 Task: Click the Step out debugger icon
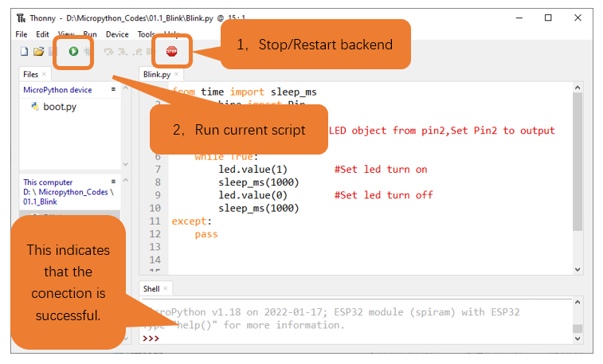pyautogui.click(x=137, y=52)
